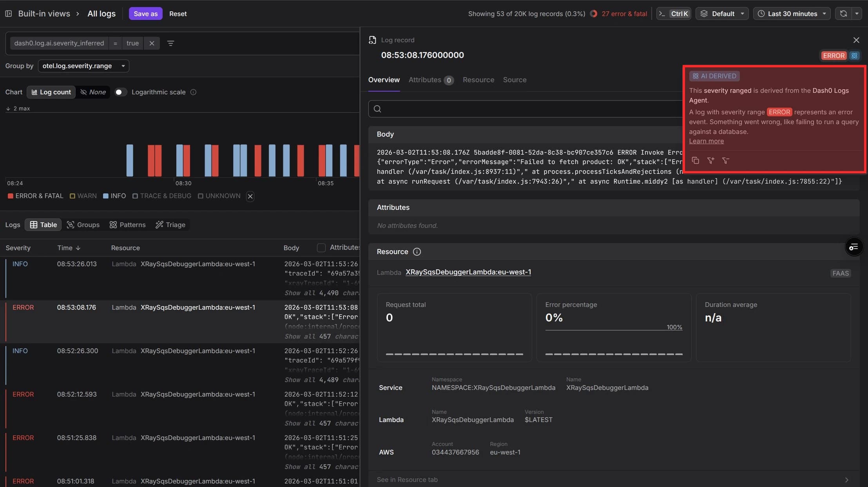Toggle the Logarithmic scale switch
This screenshot has height=487, width=868.
click(120, 92)
